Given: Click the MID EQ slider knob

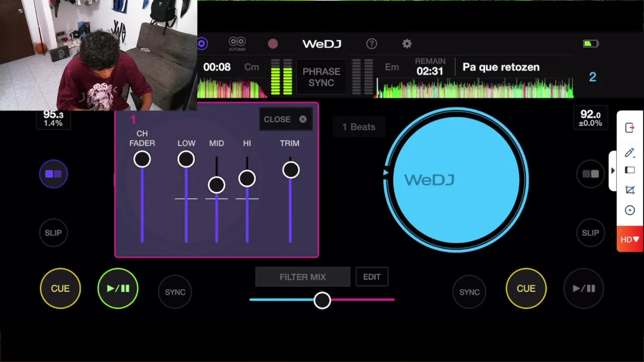Looking at the screenshot, I should point(217,185).
